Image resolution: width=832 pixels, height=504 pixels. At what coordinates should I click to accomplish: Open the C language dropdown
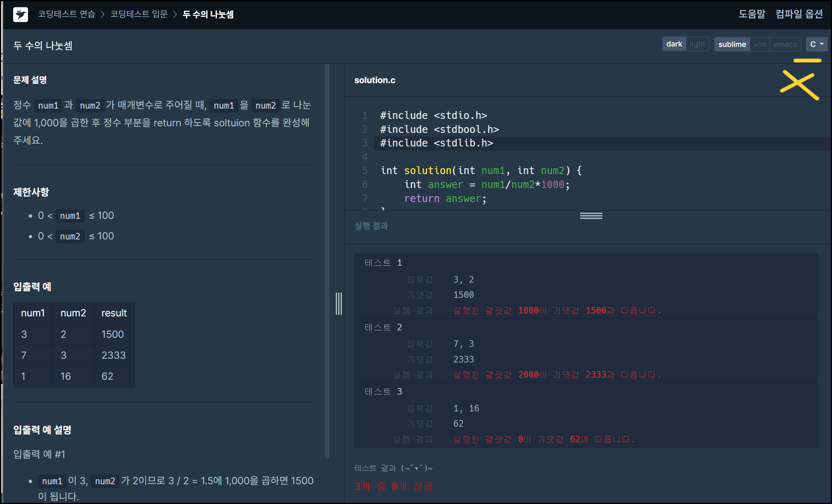point(816,44)
